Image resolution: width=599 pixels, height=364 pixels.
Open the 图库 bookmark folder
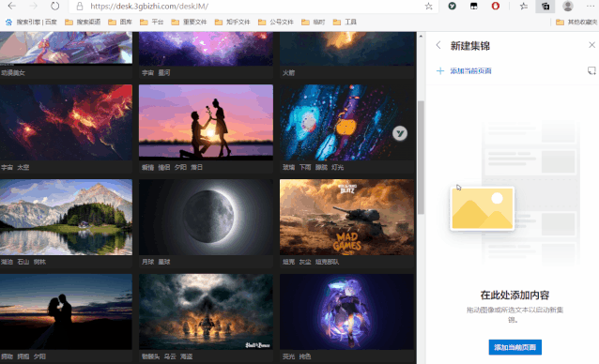click(x=120, y=23)
